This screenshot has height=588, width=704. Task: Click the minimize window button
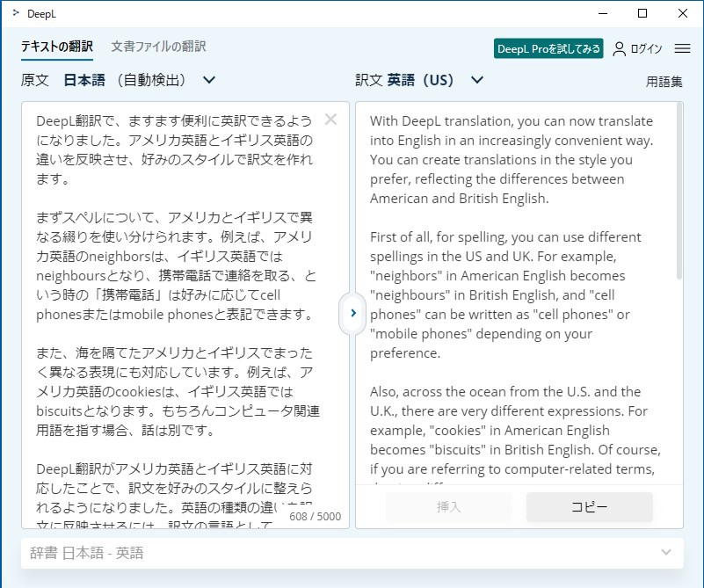(x=604, y=13)
